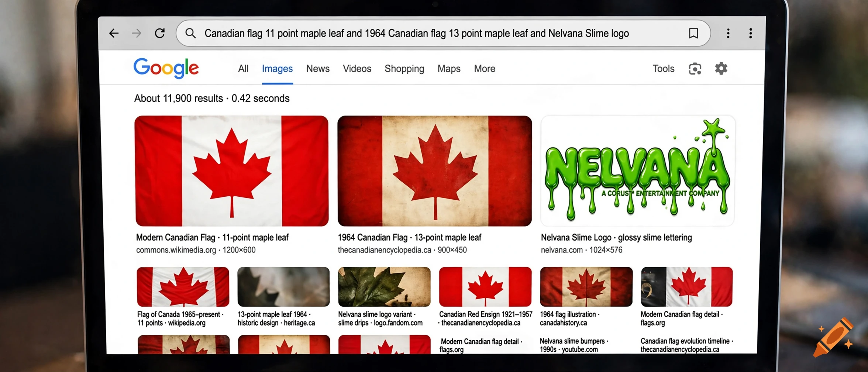Click the '1964 Canadian Flag · 13-point maple leaf' title
Screen dimensions: 868x372
(x=410, y=237)
